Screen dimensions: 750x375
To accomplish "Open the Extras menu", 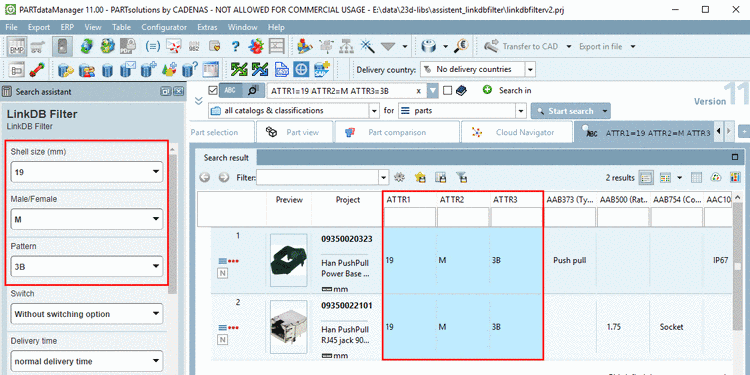I will [x=207, y=27].
